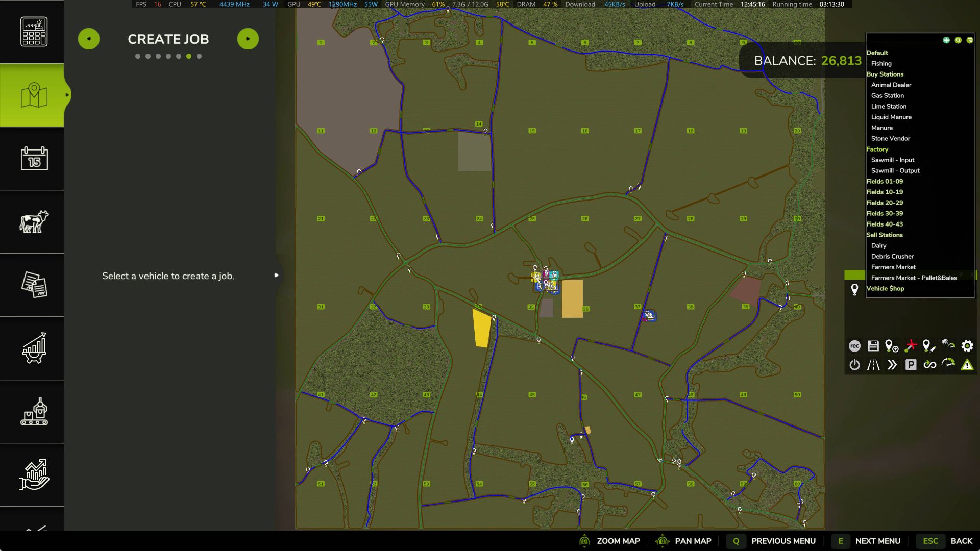Click the orange field beside marker 36
Viewport: 980px width, 551px height.
(572, 298)
